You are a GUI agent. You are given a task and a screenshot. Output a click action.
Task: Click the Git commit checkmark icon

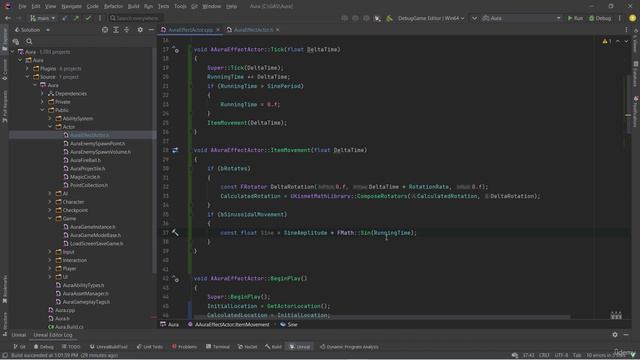(x=88, y=18)
